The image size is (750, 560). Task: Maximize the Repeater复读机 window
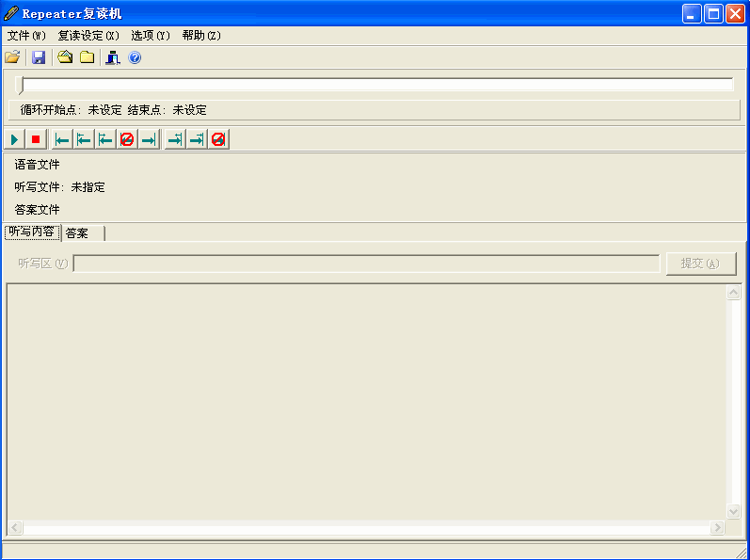point(713,14)
